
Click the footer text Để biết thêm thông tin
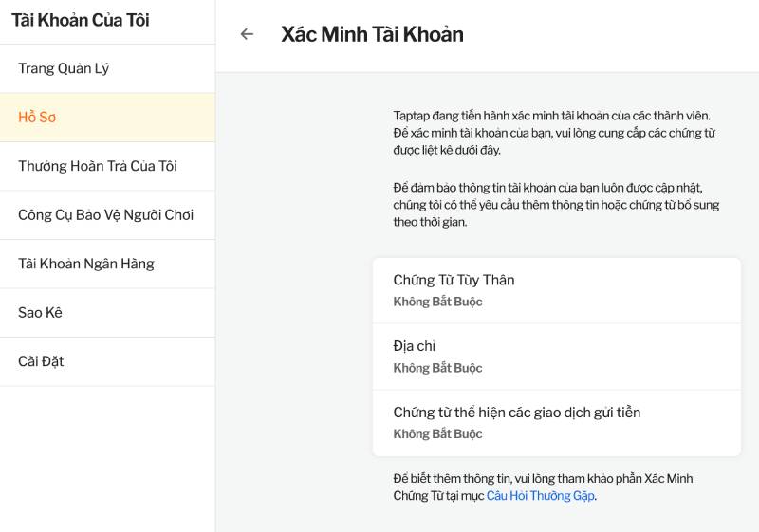coord(543,479)
